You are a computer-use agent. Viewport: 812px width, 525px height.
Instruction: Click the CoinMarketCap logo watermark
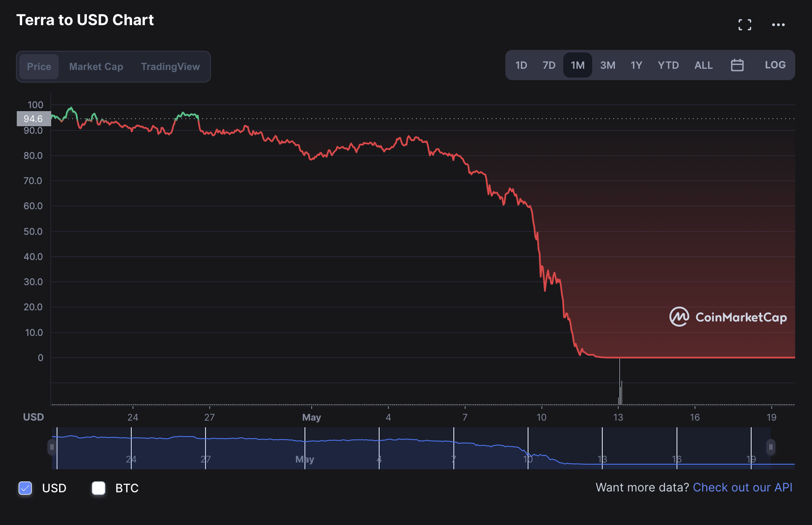click(x=728, y=317)
